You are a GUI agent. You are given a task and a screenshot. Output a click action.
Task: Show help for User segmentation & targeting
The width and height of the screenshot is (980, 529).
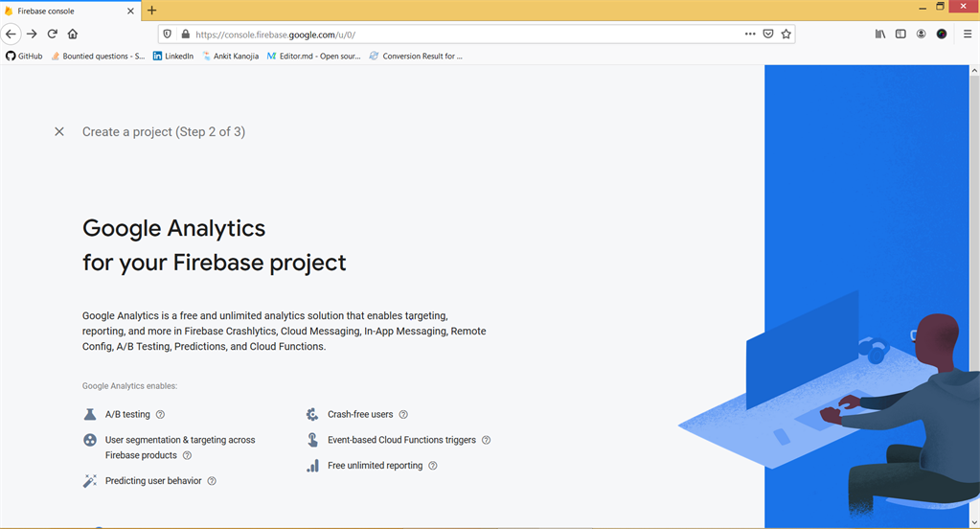(x=187, y=455)
